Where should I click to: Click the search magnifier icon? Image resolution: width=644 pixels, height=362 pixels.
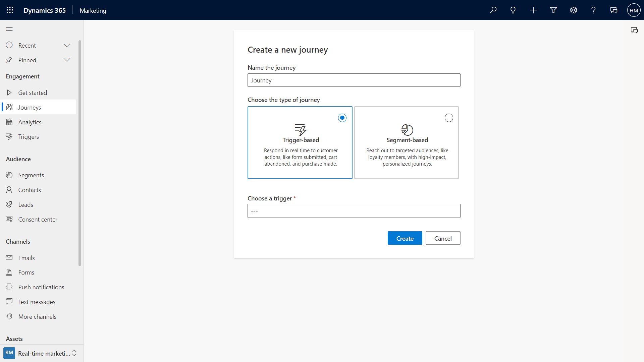click(x=493, y=10)
